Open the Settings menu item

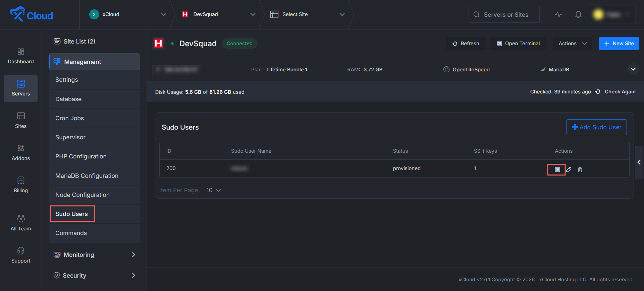94,80
